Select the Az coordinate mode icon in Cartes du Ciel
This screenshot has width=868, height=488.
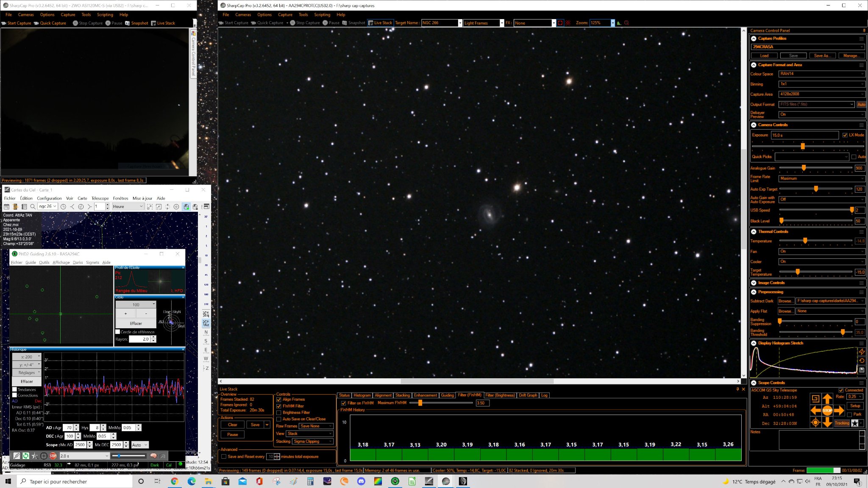click(206, 323)
